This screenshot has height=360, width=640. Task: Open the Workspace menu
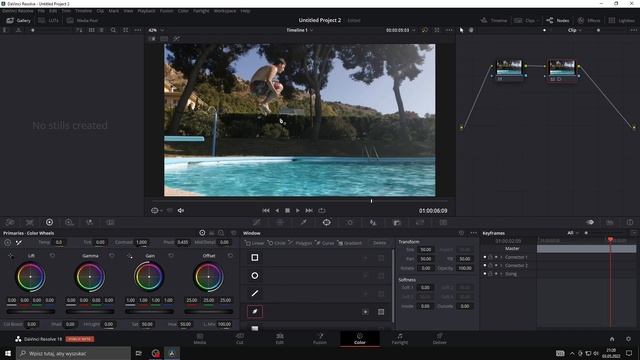225,11
